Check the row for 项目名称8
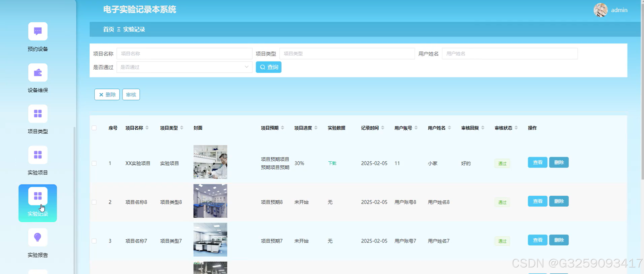This screenshot has height=274, width=644. coord(94,202)
